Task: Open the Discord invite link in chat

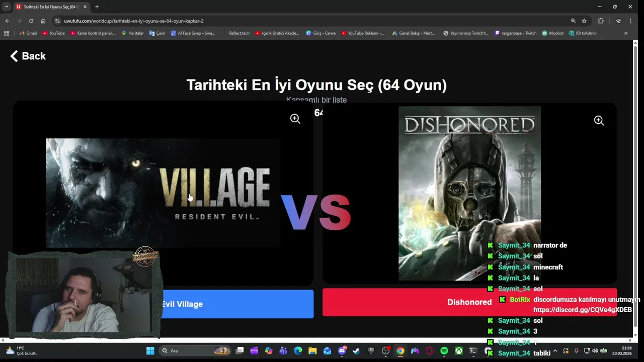Action: [582, 310]
